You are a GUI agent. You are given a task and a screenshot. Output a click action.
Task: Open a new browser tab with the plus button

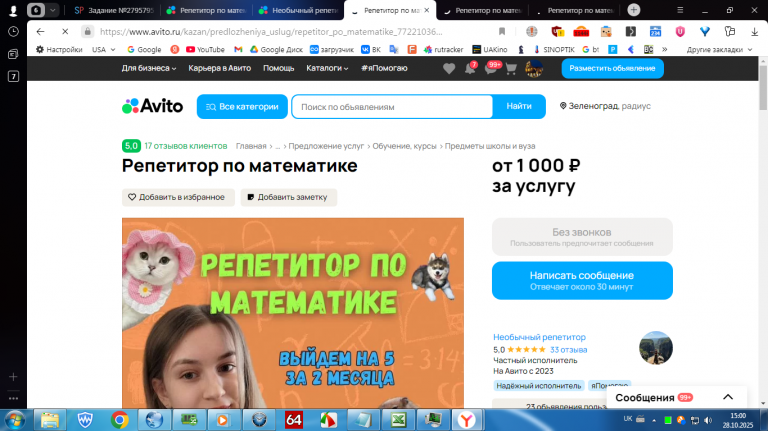(x=633, y=10)
